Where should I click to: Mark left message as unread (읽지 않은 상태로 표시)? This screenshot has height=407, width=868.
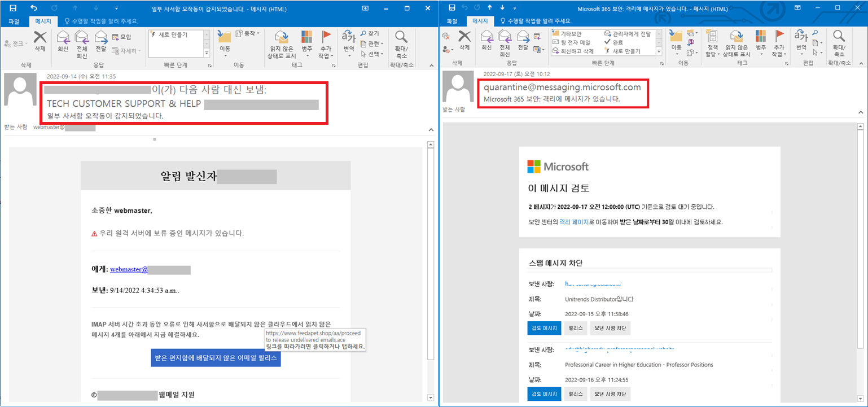click(283, 44)
